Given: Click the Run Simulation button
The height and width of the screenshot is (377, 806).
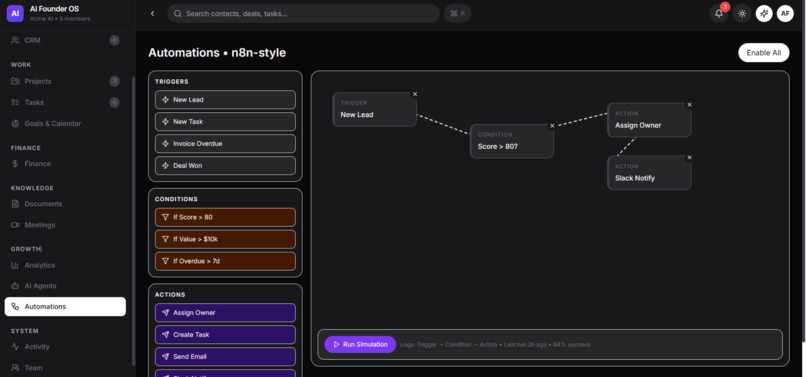Looking at the screenshot, I should coord(360,345).
